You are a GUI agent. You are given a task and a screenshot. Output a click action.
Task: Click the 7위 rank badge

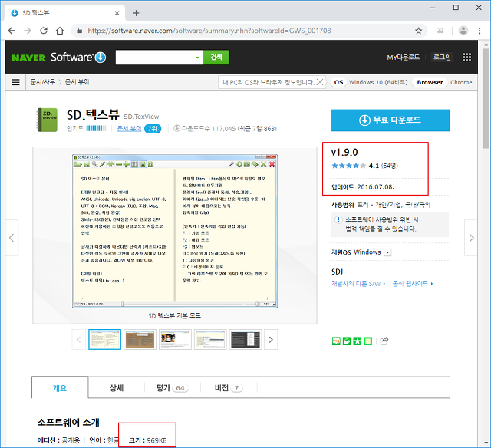click(x=153, y=129)
